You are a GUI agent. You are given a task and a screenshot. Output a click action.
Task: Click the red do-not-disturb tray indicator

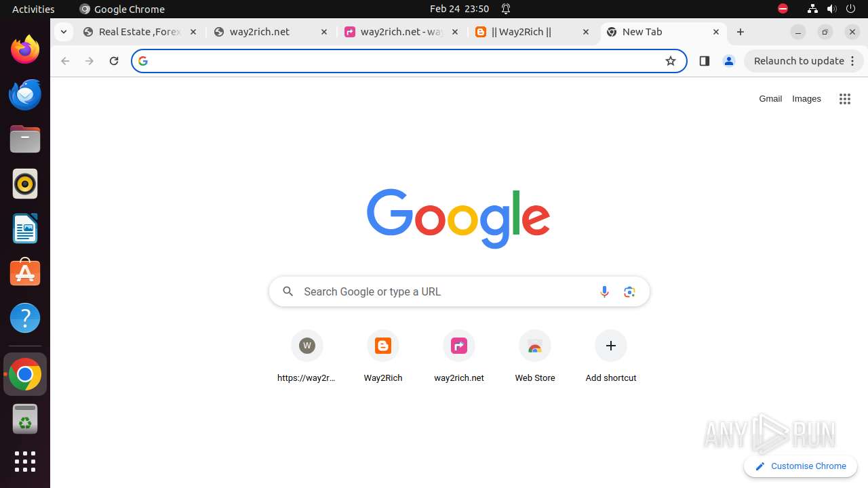pyautogui.click(x=783, y=9)
